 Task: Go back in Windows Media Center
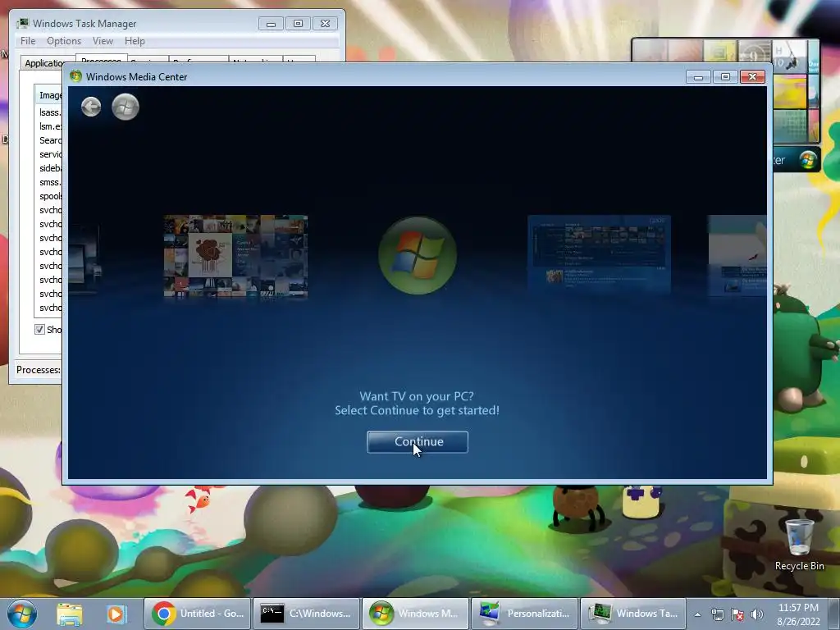pos(91,107)
